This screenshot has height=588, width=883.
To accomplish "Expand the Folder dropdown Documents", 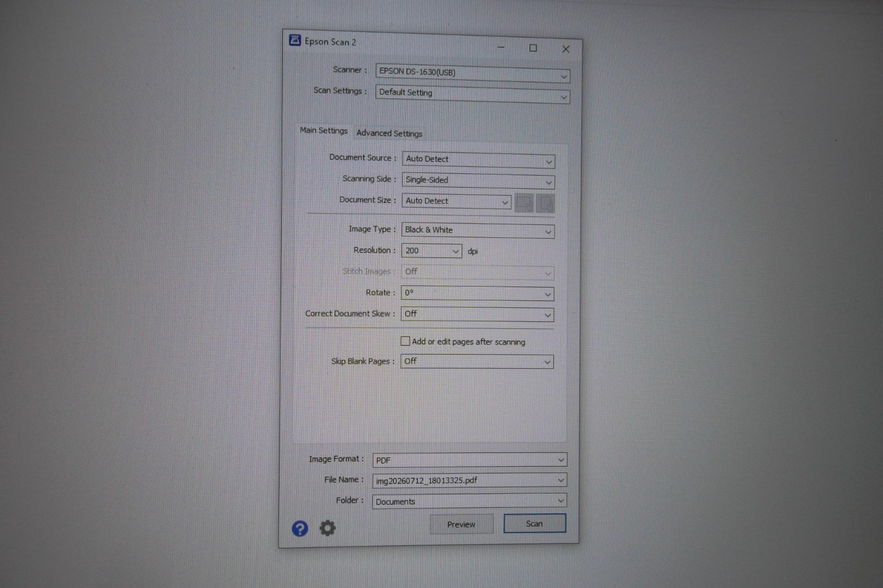I will [x=470, y=501].
